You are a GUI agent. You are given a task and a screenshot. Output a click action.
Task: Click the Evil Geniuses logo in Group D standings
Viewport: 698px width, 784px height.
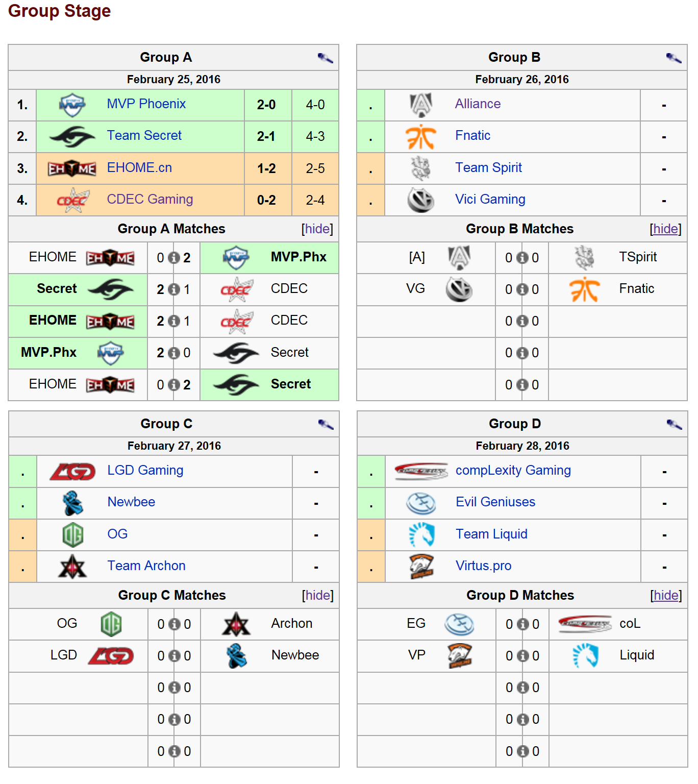[421, 503]
